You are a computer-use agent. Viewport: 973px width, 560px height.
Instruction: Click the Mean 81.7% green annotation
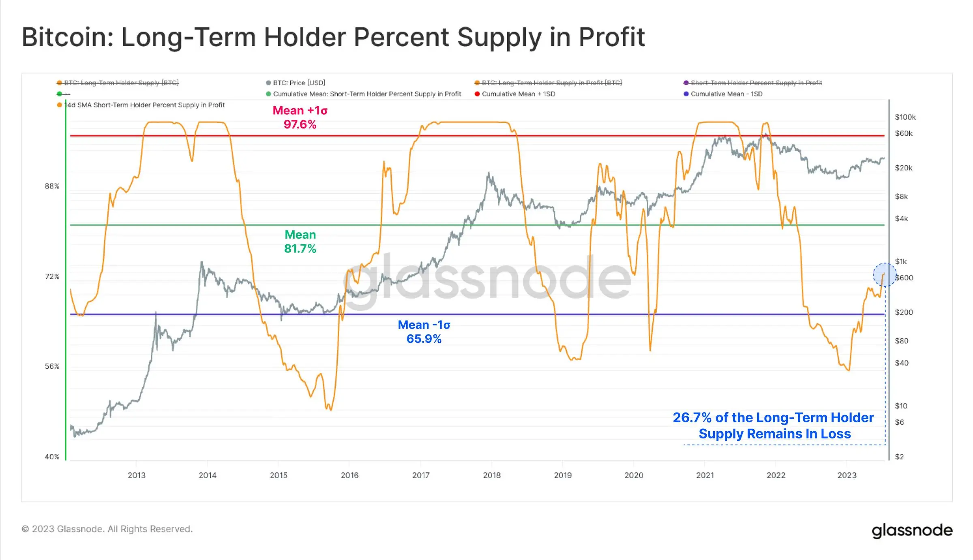(x=300, y=242)
